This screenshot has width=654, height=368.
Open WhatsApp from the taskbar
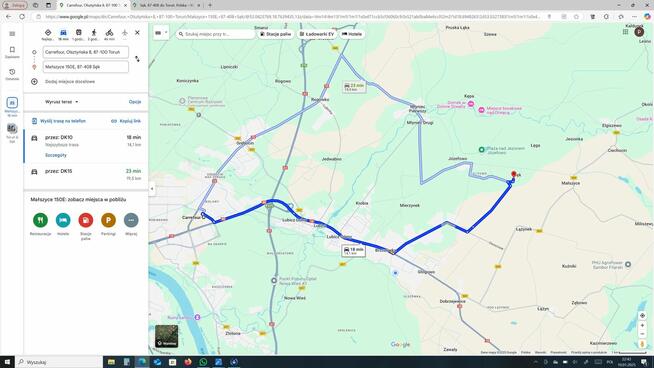pyautogui.click(x=203, y=362)
